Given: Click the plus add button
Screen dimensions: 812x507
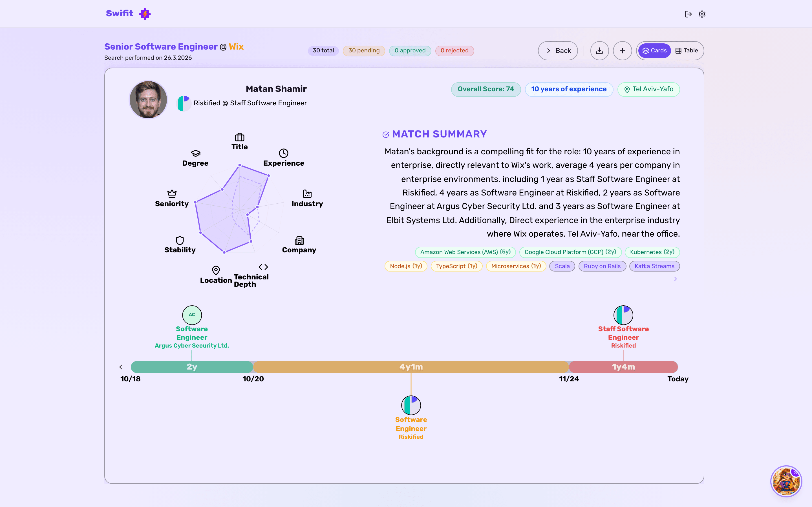Looking at the screenshot, I should click(x=623, y=51).
